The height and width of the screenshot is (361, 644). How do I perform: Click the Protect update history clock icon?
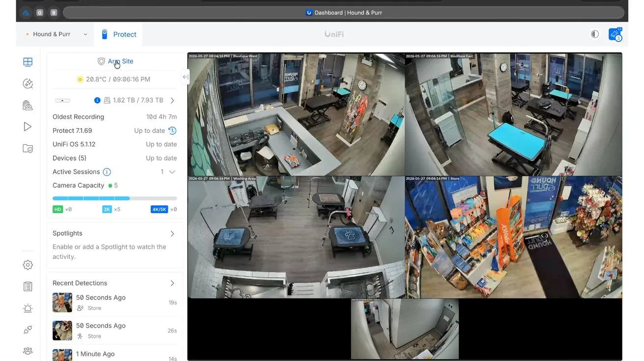tap(172, 131)
